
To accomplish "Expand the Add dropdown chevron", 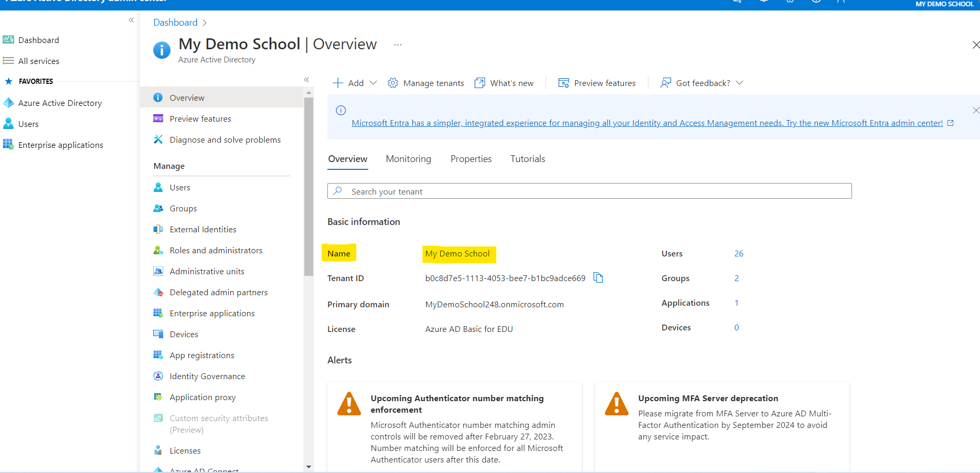I will tap(374, 83).
